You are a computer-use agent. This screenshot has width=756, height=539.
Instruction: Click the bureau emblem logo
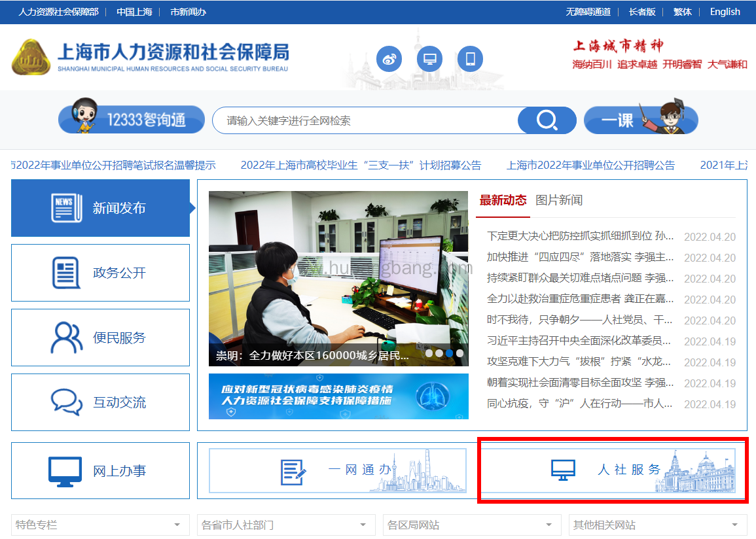click(x=30, y=58)
